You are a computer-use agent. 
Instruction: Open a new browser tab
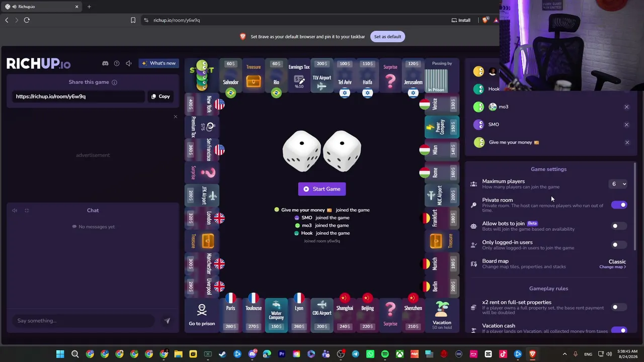tap(89, 7)
